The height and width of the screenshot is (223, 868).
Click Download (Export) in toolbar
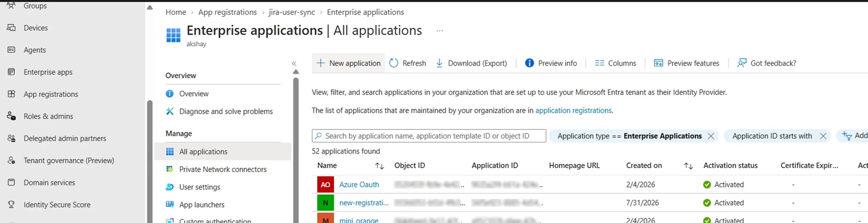point(471,63)
